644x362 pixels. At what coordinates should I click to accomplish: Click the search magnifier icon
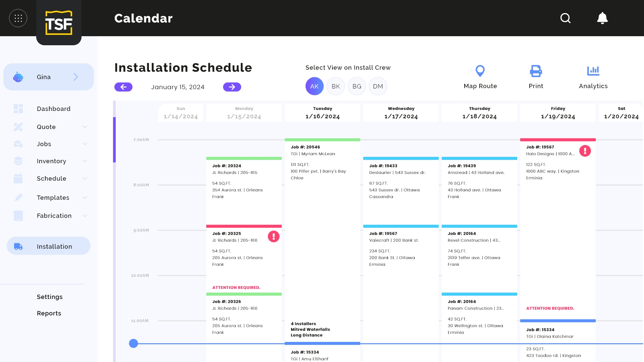click(566, 18)
